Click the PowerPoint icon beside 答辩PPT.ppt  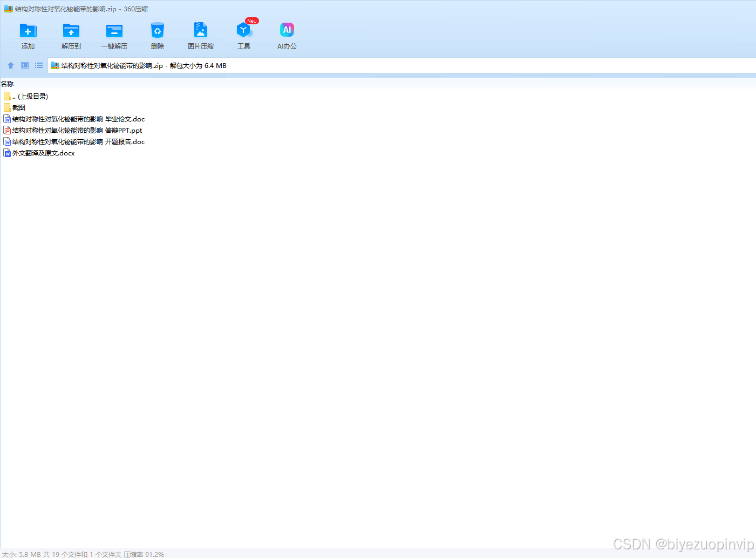7,130
